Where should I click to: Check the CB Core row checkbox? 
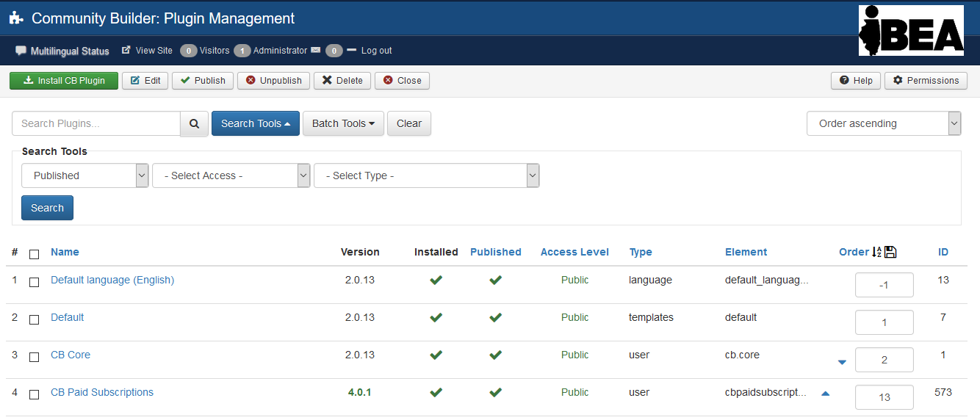pyautogui.click(x=34, y=357)
